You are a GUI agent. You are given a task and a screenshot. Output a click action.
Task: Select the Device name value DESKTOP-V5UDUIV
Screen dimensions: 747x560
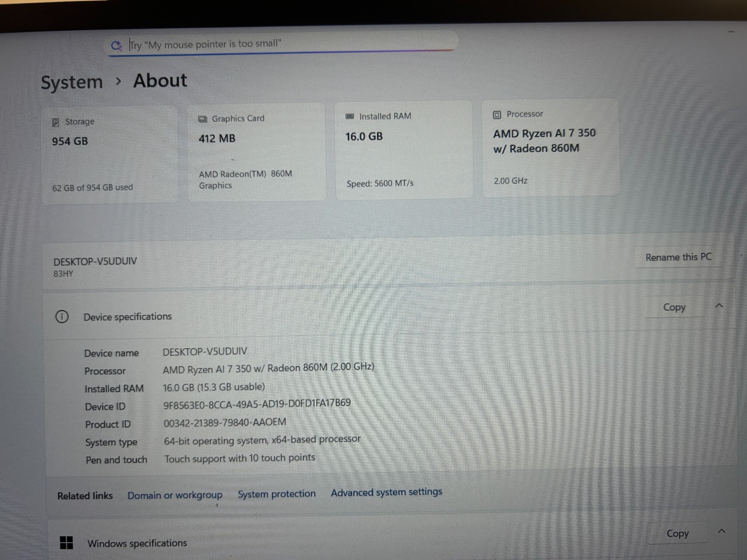click(205, 351)
